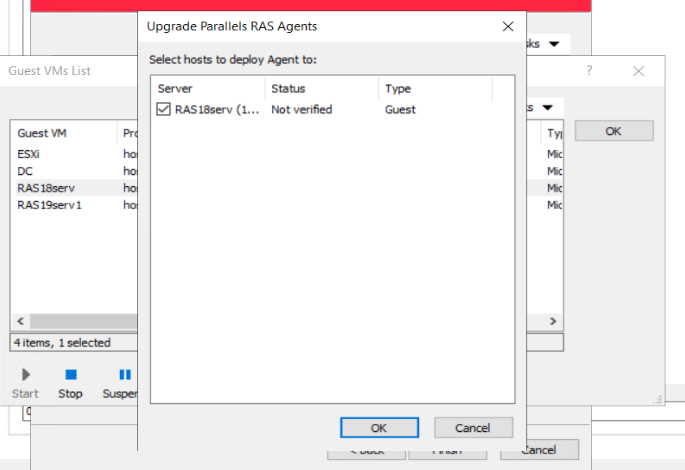Click the Guest VMs List help question mark
The height and width of the screenshot is (470, 685).
tap(589, 70)
